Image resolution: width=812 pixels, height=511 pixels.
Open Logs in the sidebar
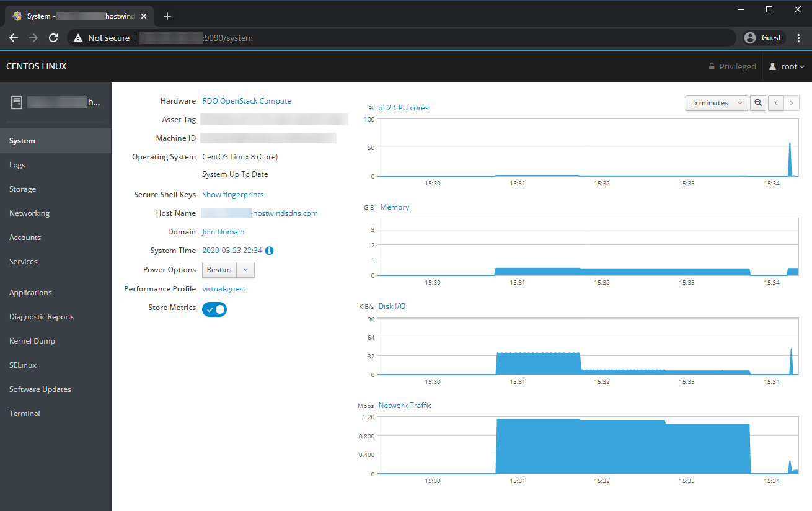click(56, 165)
